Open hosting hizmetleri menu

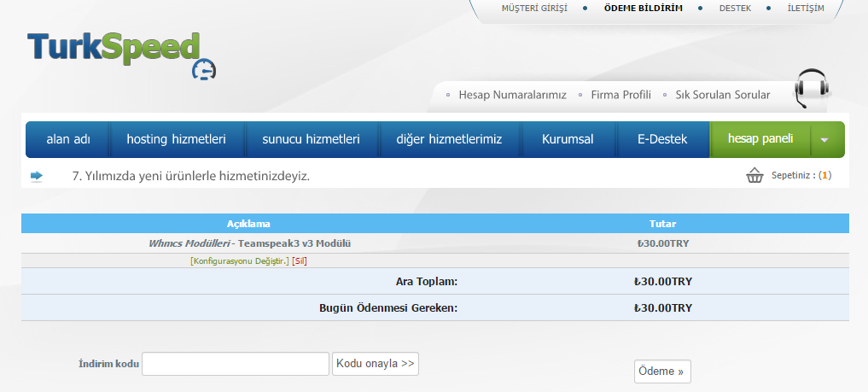176,139
